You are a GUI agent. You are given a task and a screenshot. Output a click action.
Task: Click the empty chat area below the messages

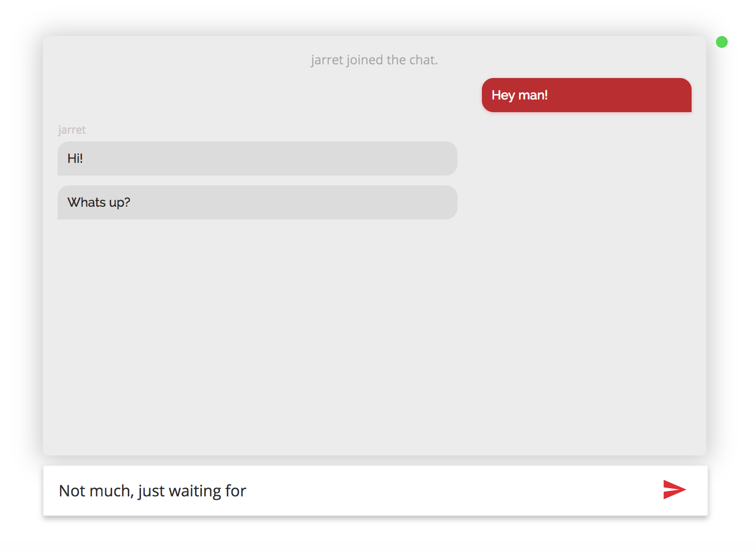[375, 336]
